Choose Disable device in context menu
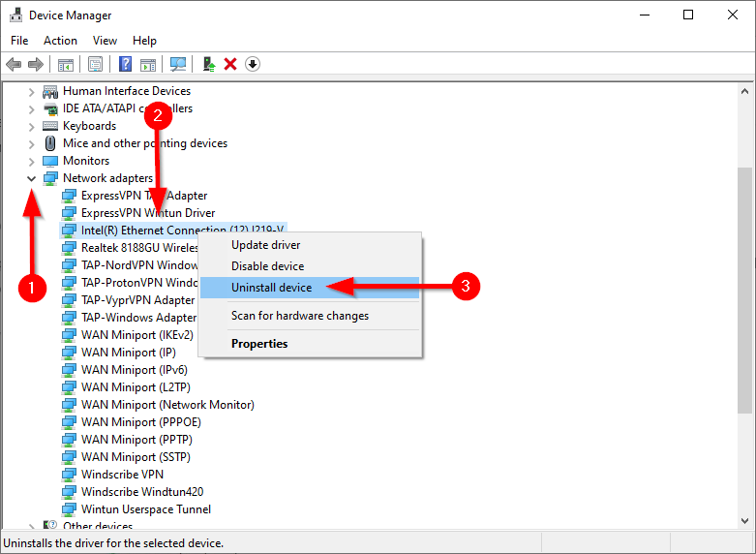This screenshot has width=756, height=554. [267, 266]
